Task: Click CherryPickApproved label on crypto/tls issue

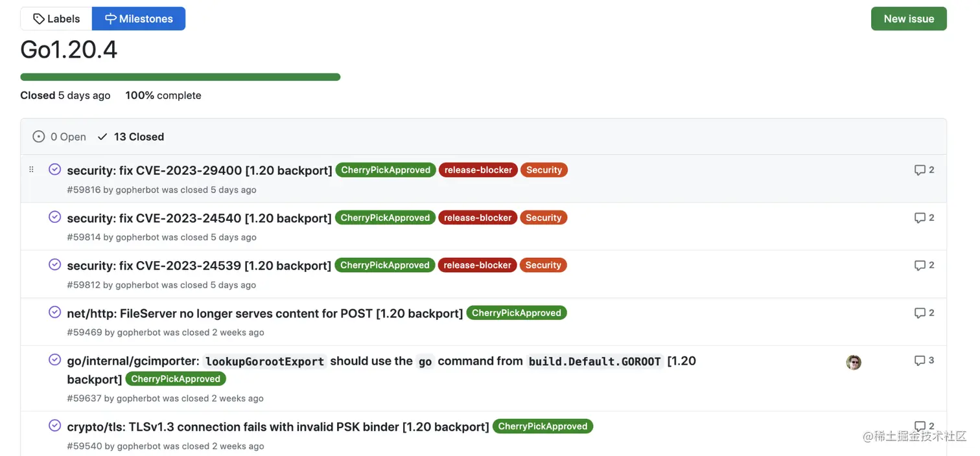Action: click(x=542, y=426)
